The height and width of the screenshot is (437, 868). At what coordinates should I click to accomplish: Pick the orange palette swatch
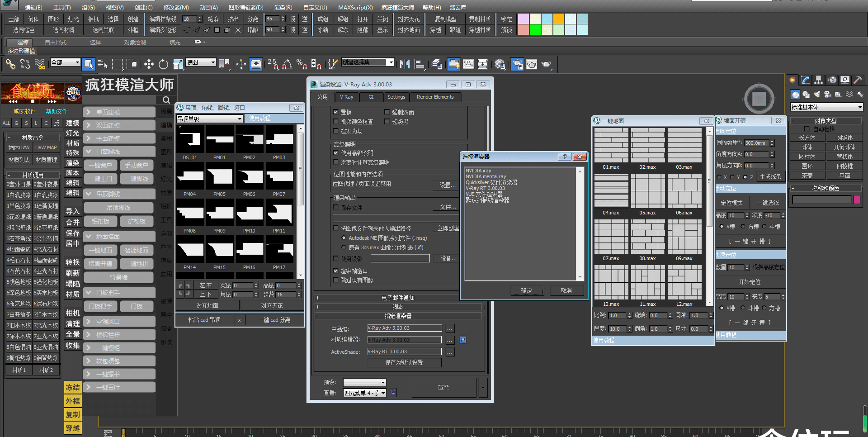[559, 19]
